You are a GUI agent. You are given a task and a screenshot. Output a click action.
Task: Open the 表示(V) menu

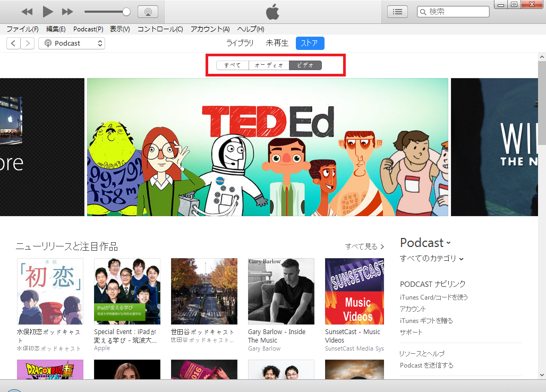[120, 29]
